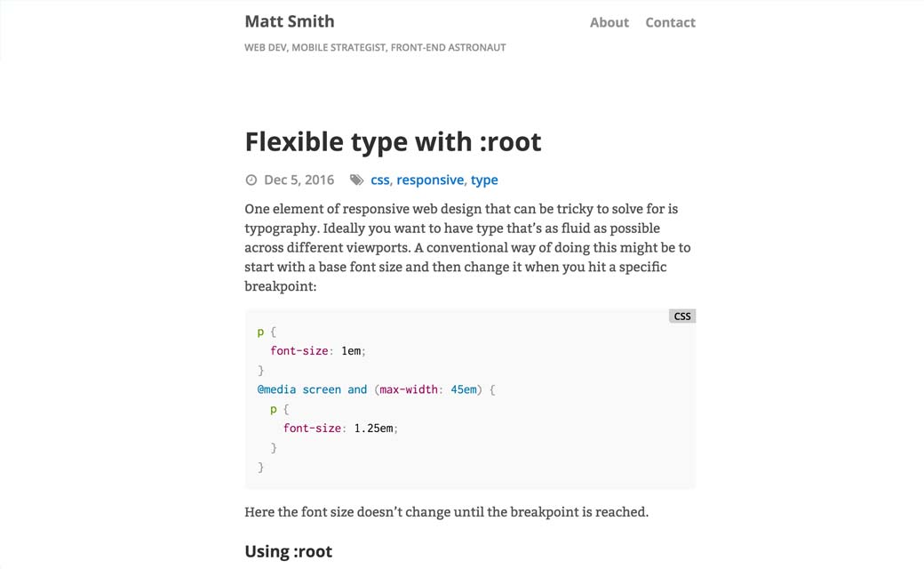Click the post title Flexible type with :root
Viewport: 924px width, 569px height.
(x=393, y=141)
